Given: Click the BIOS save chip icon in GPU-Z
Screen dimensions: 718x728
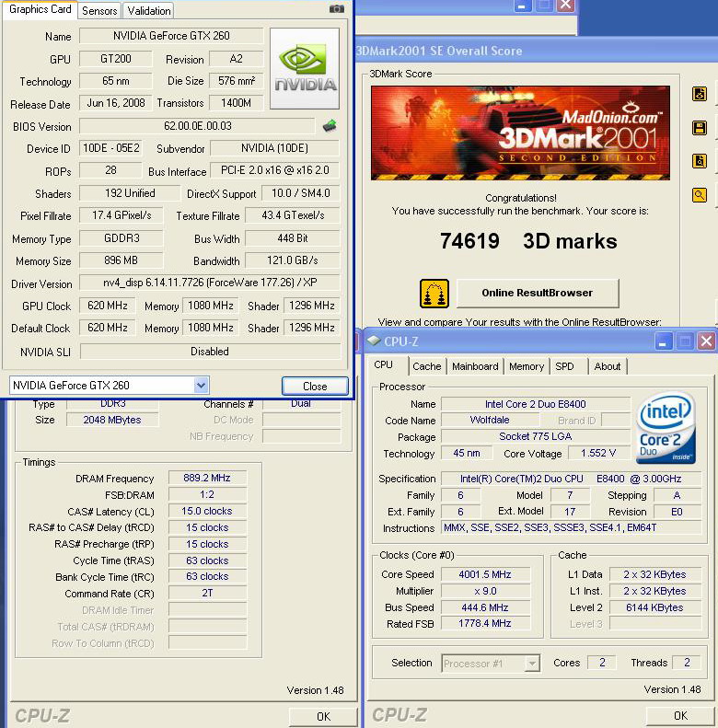Looking at the screenshot, I should click(330, 125).
